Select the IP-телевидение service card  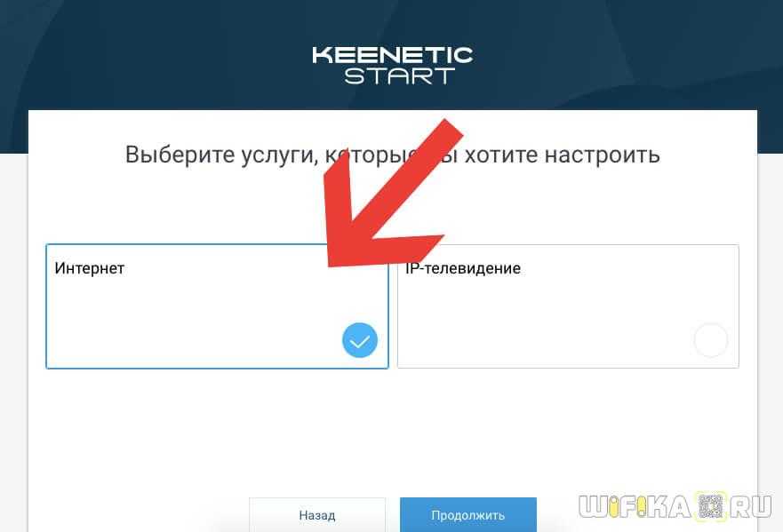568,306
